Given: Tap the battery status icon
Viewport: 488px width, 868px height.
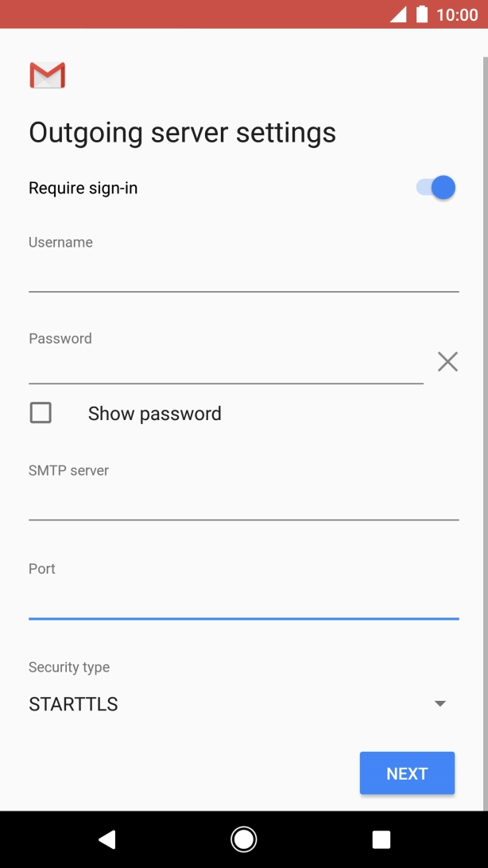Looking at the screenshot, I should coord(421,14).
